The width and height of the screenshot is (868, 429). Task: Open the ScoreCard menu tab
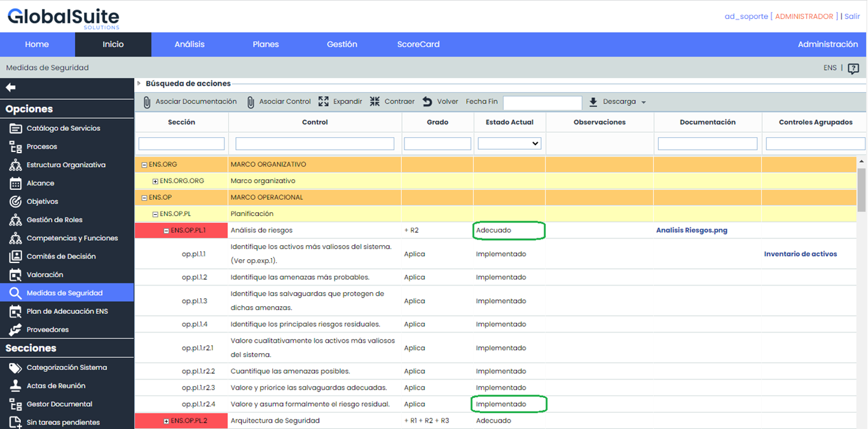[x=418, y=44]
